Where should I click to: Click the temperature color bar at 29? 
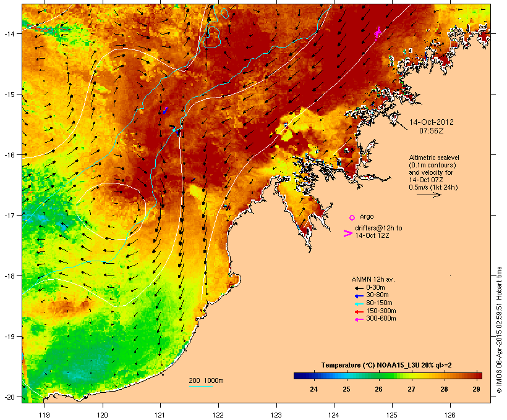click(476, 376)
